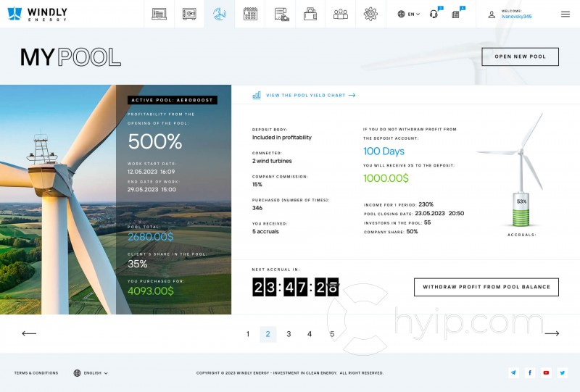
Task: Click the 500% profitability value
Action: [155, 141]
